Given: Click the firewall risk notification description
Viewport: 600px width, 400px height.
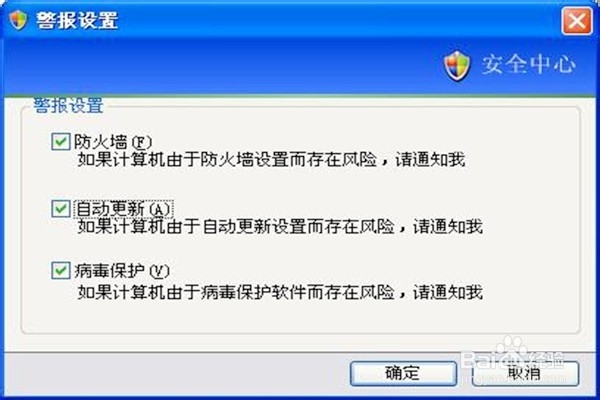Looking at the screenshot, I should click(x=271, y=159).
